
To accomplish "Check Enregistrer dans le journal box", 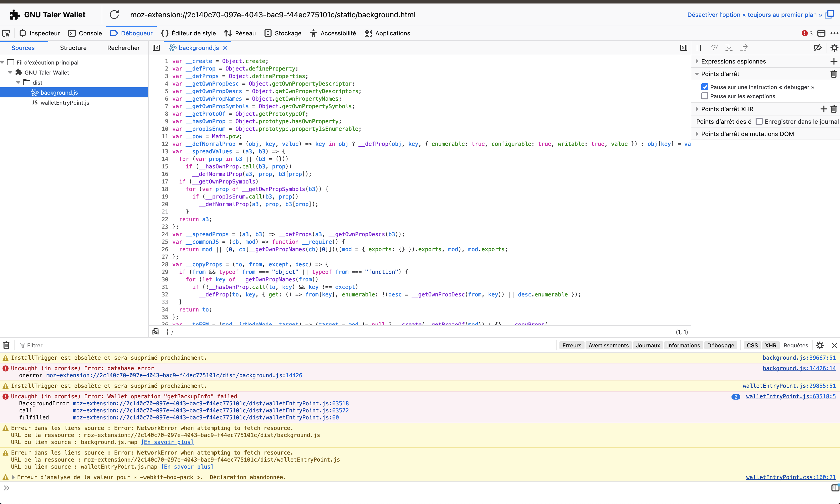I will point(759,121).
